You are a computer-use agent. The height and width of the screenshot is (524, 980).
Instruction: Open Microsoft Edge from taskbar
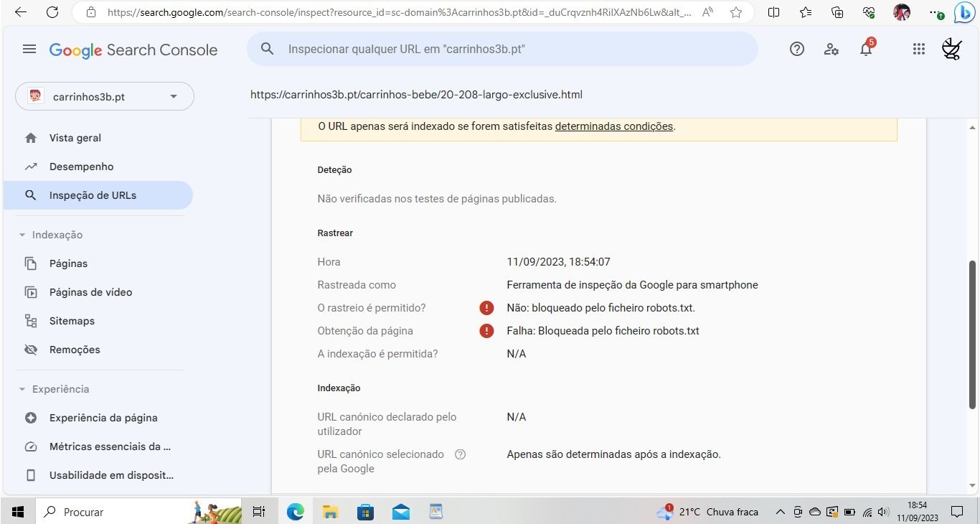pos(295,512)
